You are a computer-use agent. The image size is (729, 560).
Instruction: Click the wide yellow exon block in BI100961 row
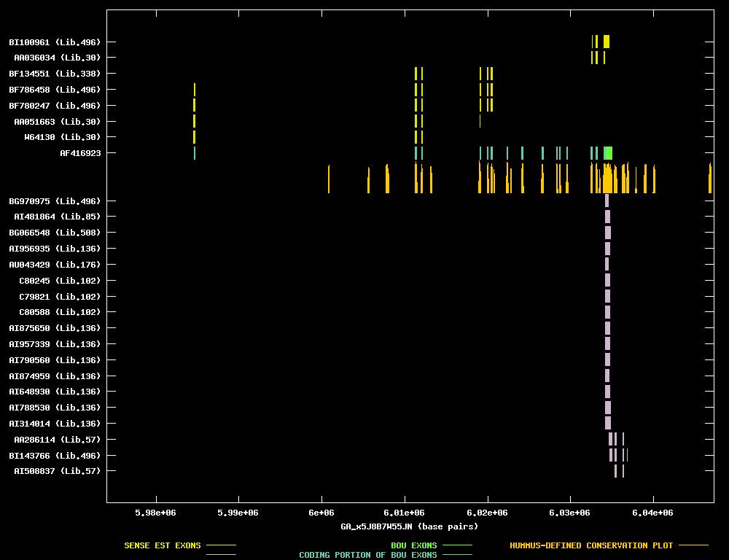click(607, 42)
